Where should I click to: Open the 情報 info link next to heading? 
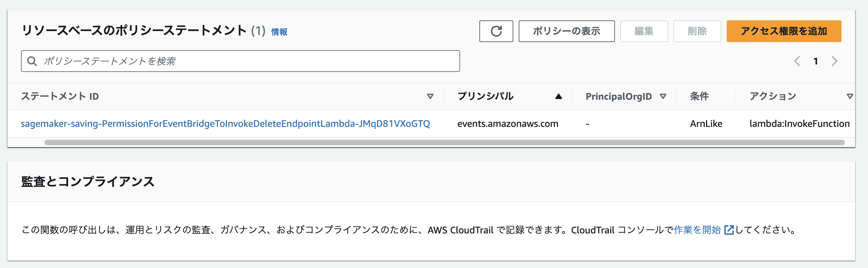pyautogui.click(x=278, y=32)
